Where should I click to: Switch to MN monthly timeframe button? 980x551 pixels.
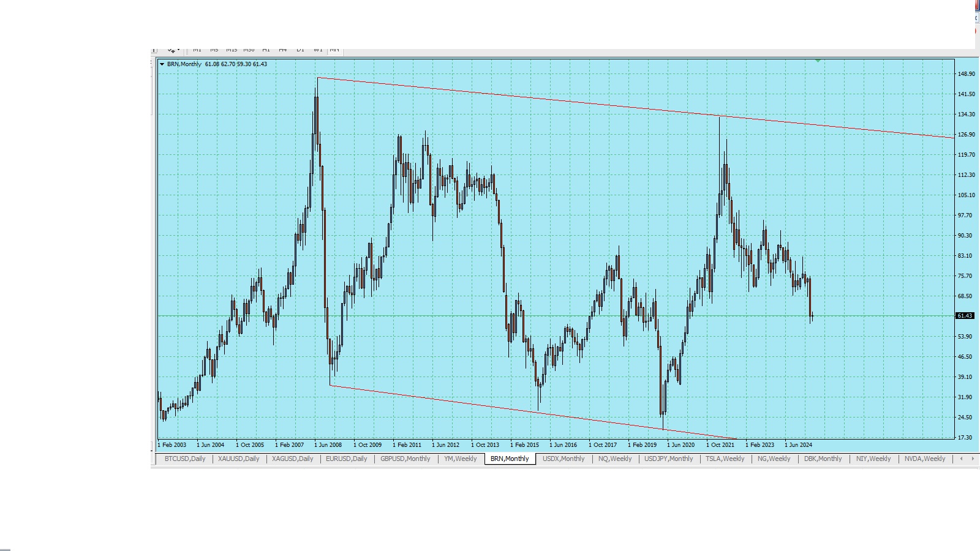click(x=334, y=50)
